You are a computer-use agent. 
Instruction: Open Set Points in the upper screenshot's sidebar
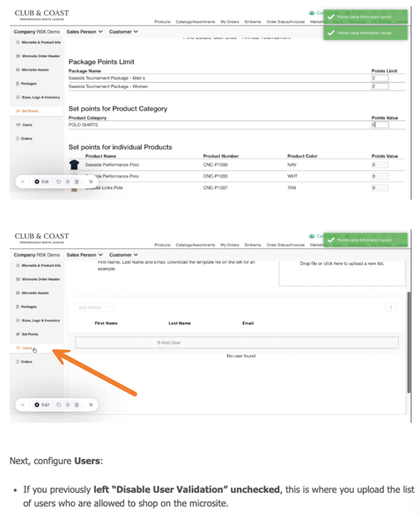29,111
